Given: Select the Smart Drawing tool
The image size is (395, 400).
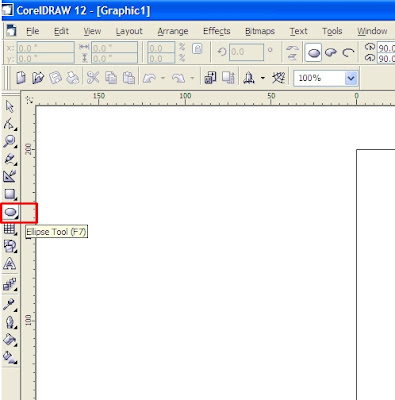Looking at the screenshot, I should 10,176.
